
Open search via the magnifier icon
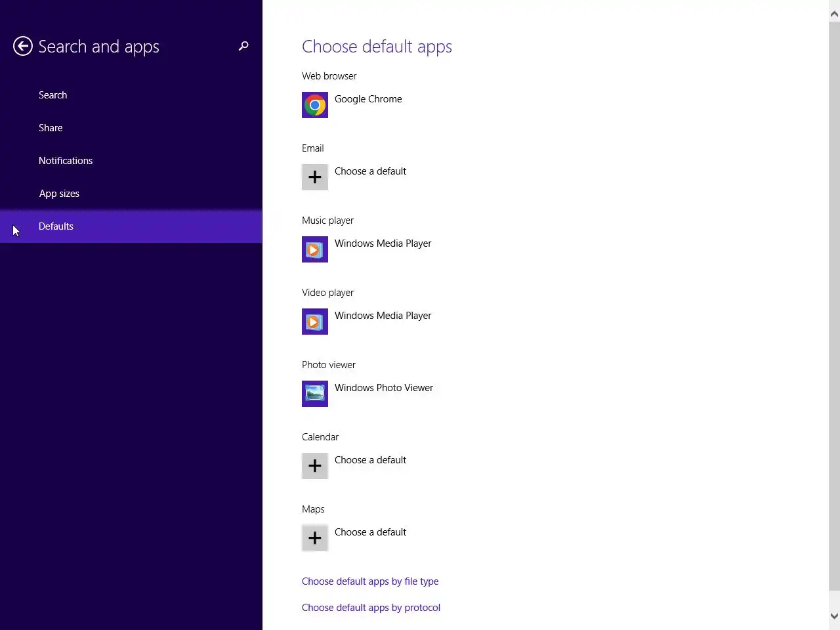pyautogui.click(x=243, y=46)
